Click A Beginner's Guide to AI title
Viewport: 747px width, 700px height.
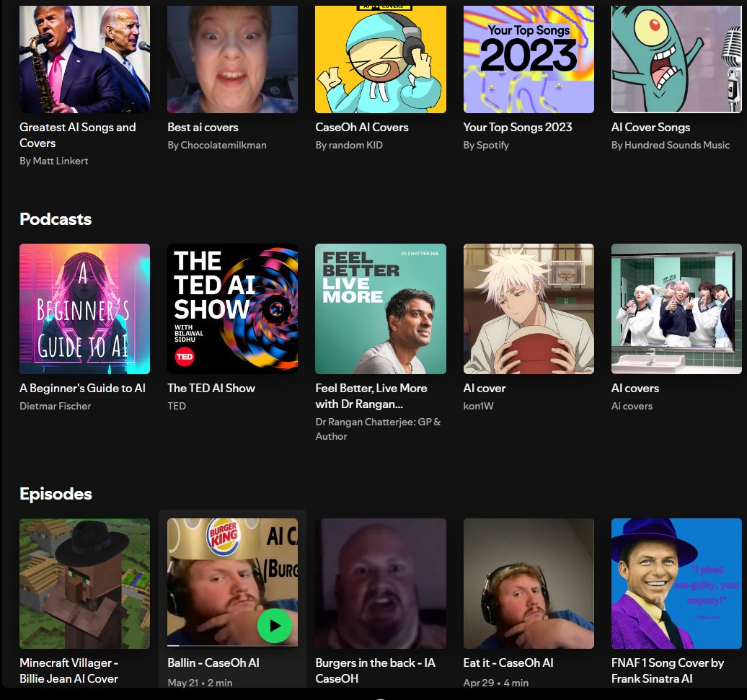coord(82,388)
